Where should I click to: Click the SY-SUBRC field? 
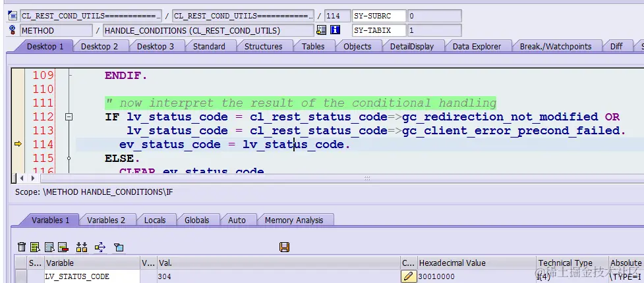(x=379, y=16)
